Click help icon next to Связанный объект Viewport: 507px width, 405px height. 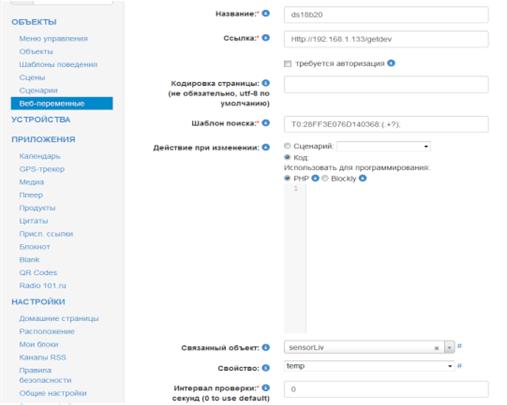266,347
